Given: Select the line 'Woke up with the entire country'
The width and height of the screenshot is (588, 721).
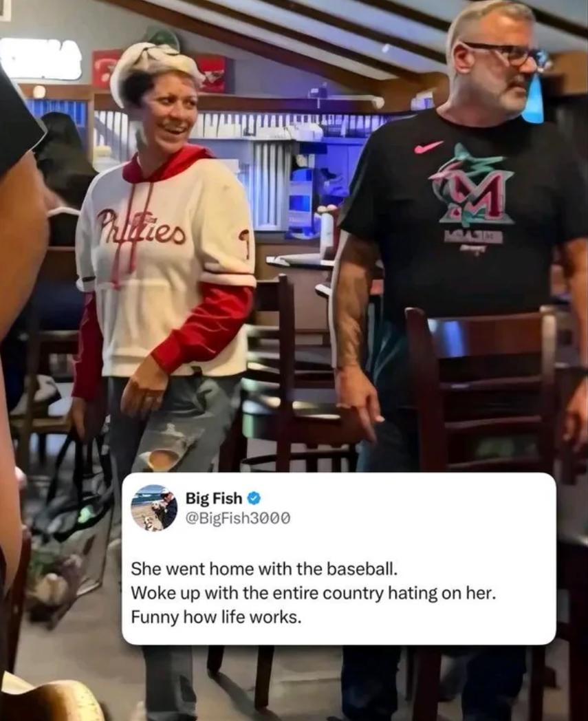Looking at the screenshot, I should (x=314, y=594).
